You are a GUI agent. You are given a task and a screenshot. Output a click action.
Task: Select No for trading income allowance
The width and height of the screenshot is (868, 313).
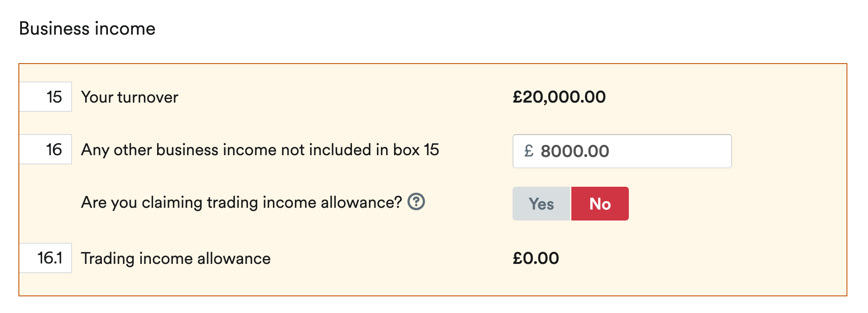click(600, 203)
